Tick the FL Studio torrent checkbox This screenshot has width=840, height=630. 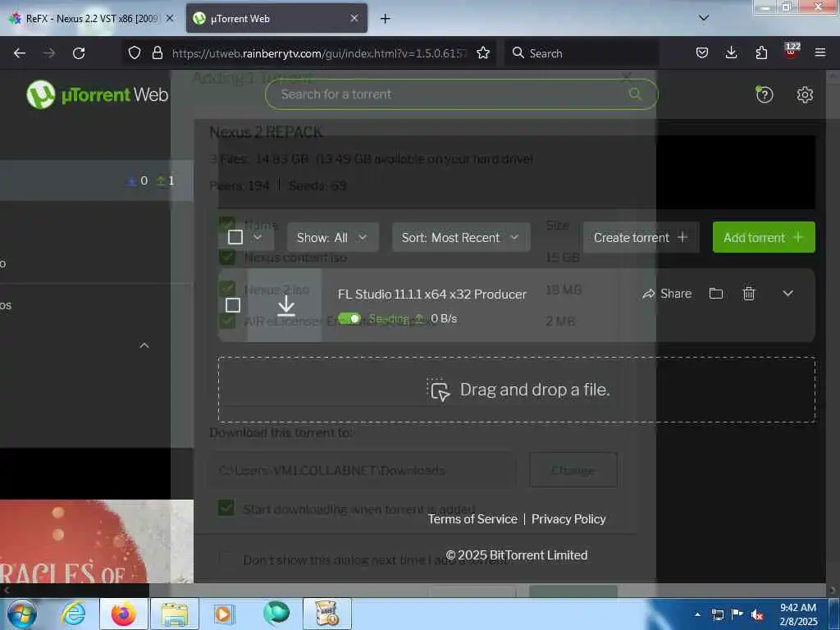pyautogui.click(x=232, y=305)
